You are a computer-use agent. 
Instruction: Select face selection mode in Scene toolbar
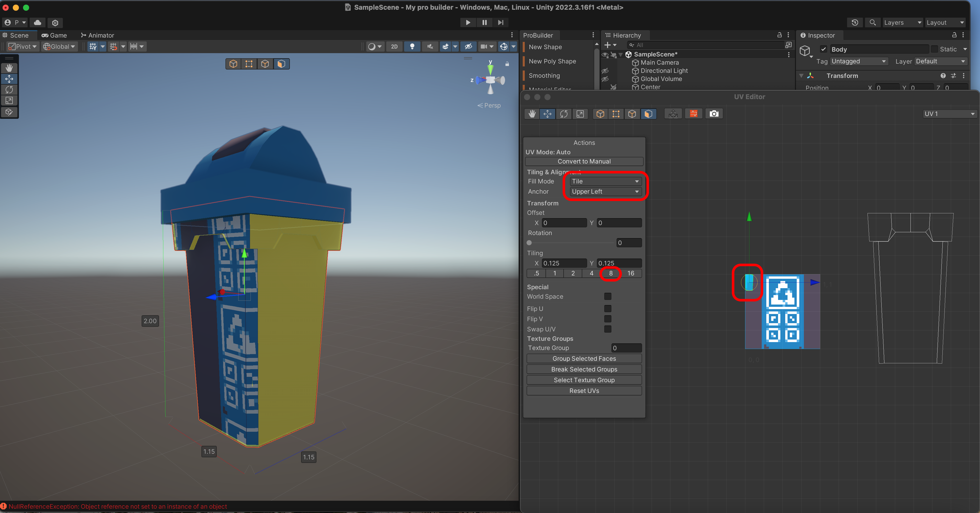[x=281, y=64]
